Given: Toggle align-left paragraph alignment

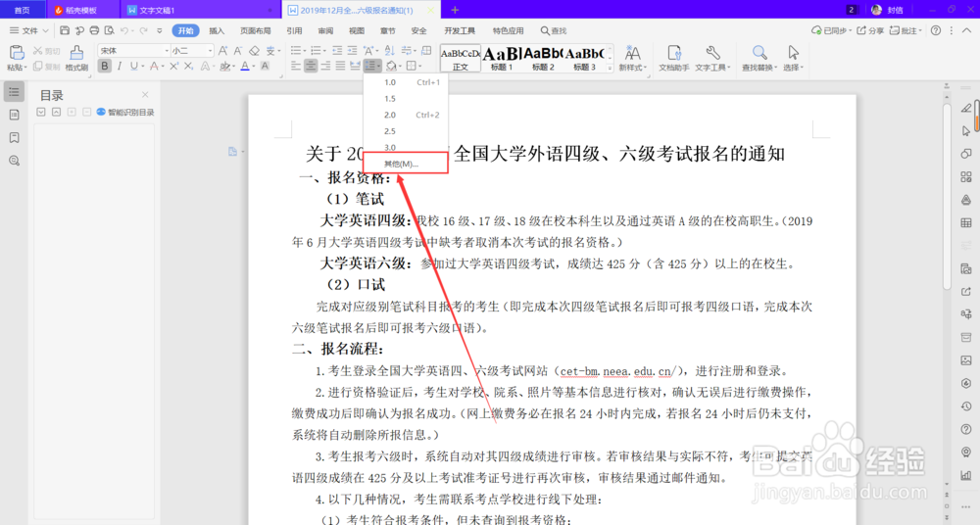Looking at the screenshot, I should [296, 67].
